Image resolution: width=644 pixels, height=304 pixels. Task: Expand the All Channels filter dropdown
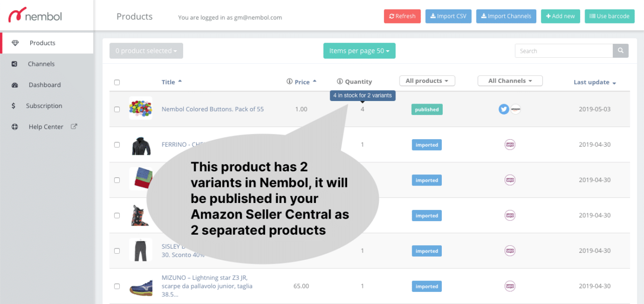pos(510,80)
